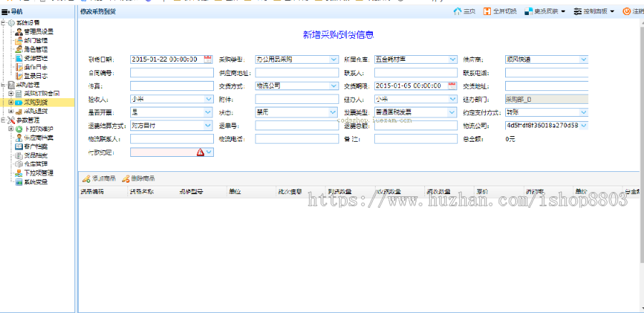The height and width of the screenshot is (313, 644).
Task: Click the green 下拉项维护 icon
Action: tap(19, 129)
